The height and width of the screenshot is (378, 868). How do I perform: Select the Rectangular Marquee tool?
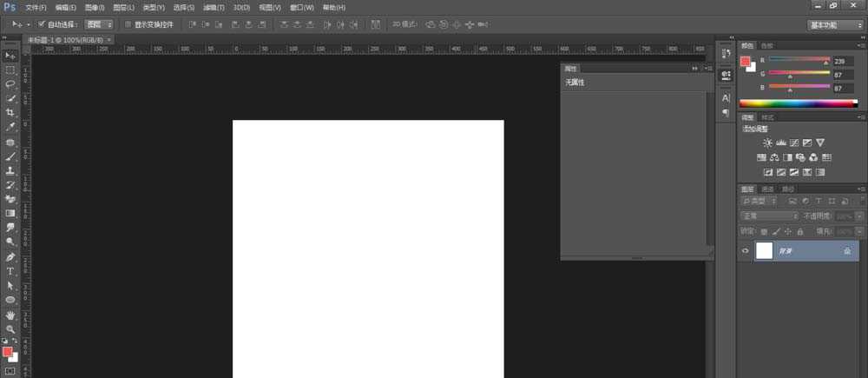click(10, 70)
